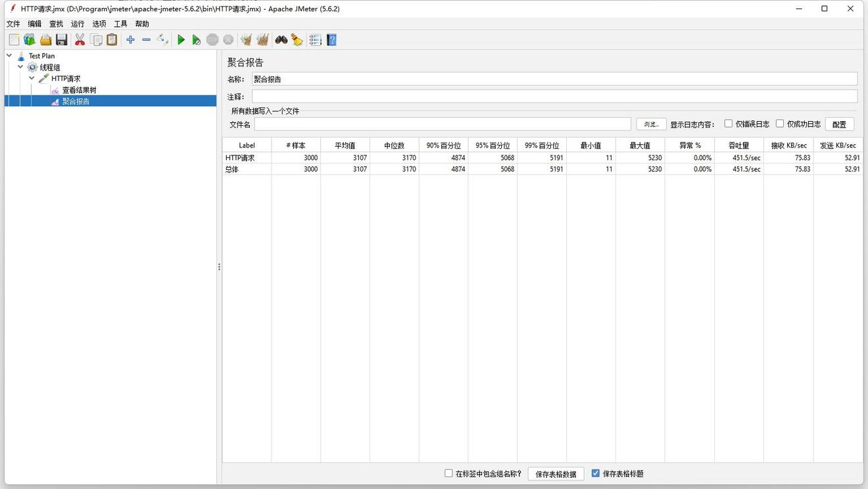
Task: Enable the 仅错误日志 checkbox
Action: point(729,124)
